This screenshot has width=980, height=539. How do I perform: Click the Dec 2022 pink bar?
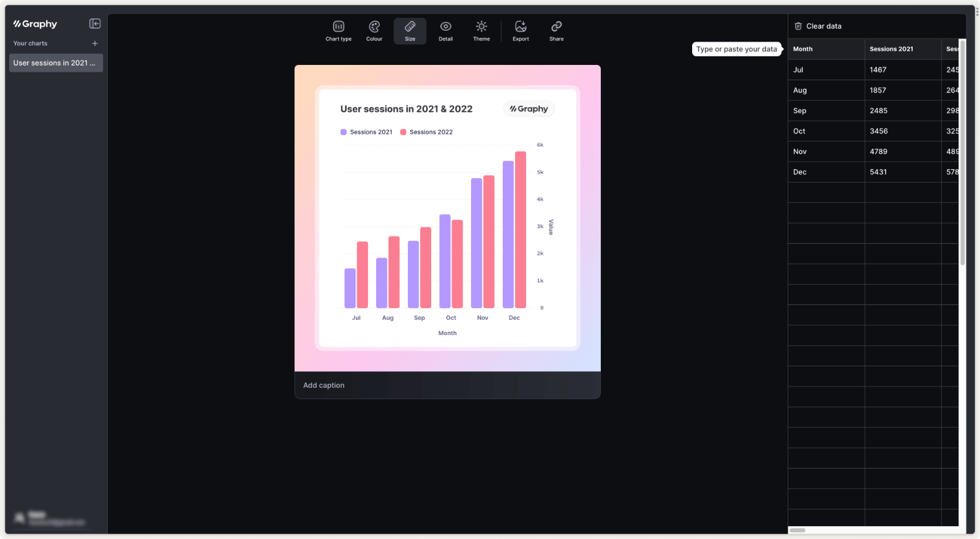click(x=521, y=230)
